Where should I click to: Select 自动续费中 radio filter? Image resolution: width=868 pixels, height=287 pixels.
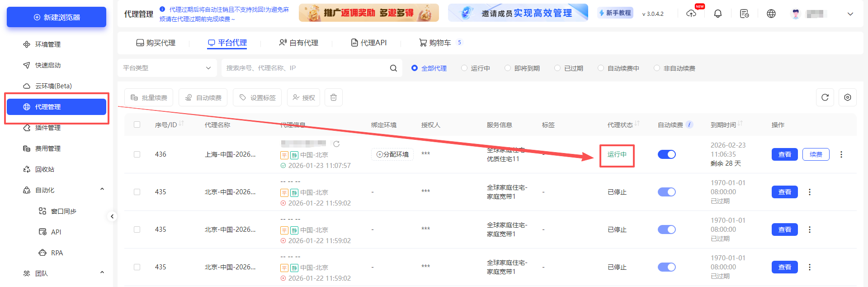coord(618,68)
